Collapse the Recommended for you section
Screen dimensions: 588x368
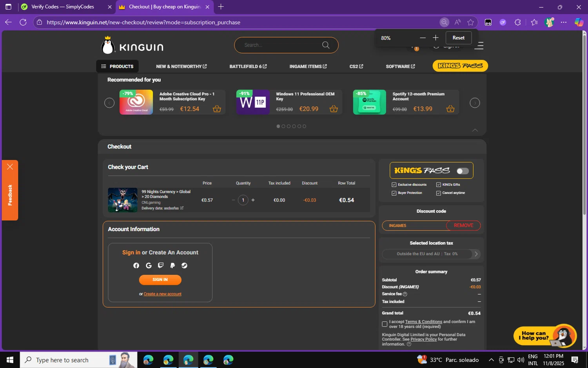pos(475,130)
